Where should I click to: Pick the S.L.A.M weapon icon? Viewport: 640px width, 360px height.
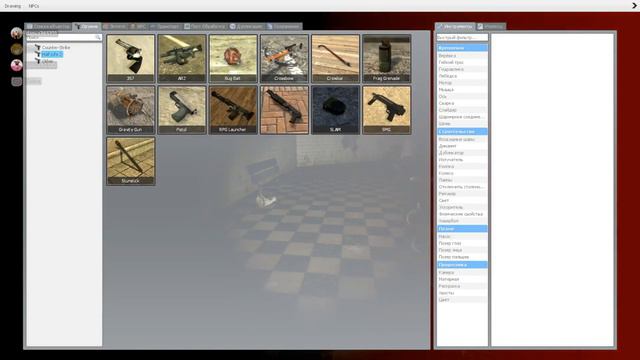click(x=336, y=110)
